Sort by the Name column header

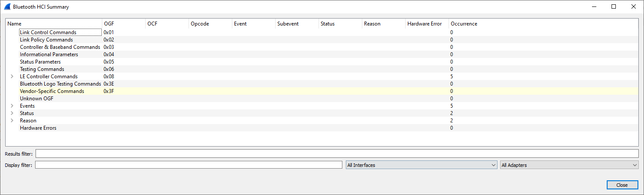coord(54,24)
